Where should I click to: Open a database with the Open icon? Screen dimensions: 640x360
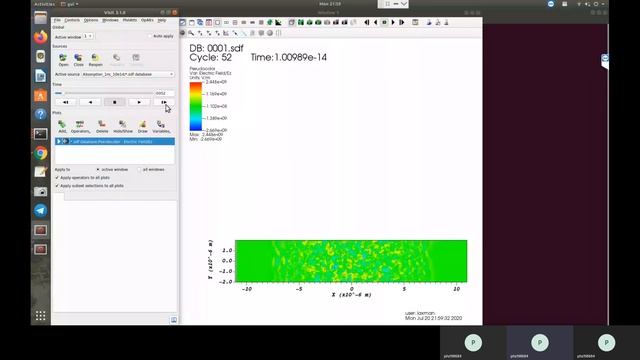63,60
